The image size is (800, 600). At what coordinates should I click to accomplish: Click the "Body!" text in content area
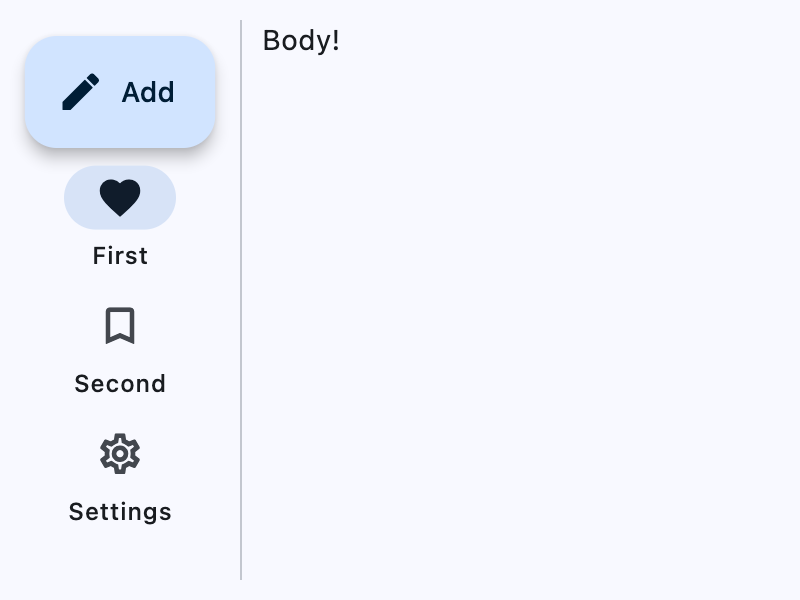(x=301, y=41)
